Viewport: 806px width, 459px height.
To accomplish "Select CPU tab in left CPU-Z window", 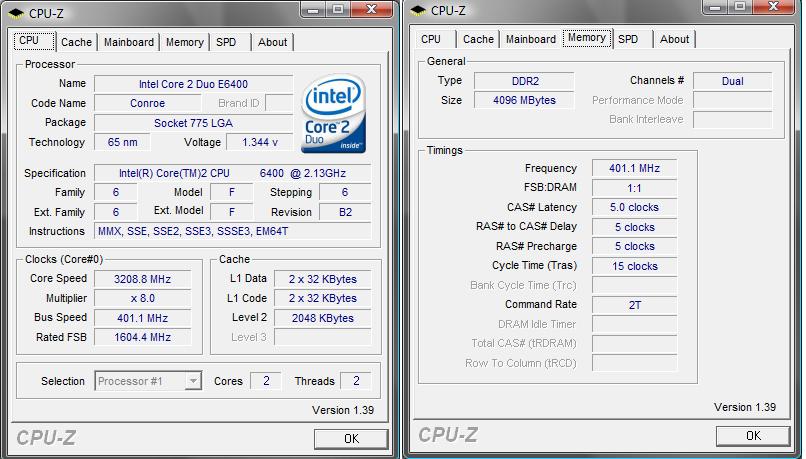I will tap(34, 41).
